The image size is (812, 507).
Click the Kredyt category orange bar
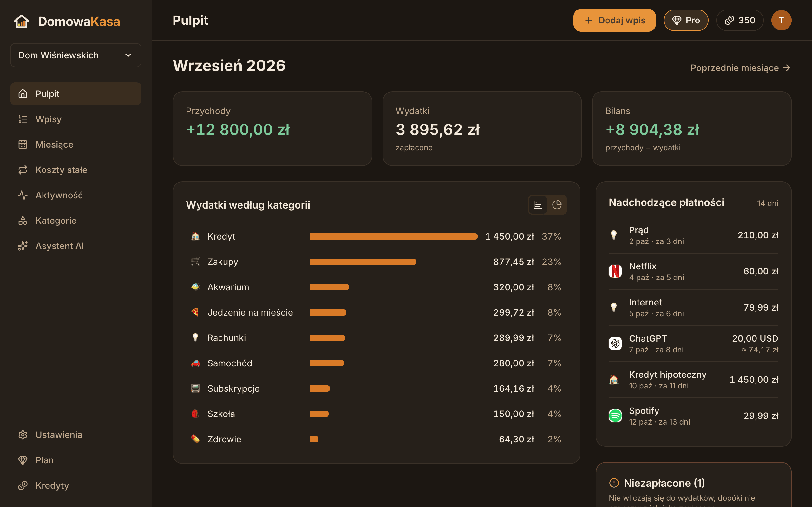click(394, 236)
